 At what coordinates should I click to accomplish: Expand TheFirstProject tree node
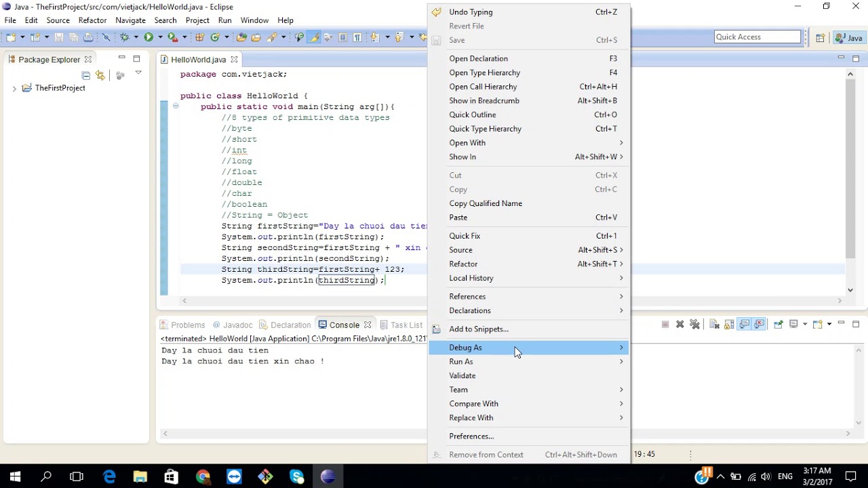click(14, 88)
